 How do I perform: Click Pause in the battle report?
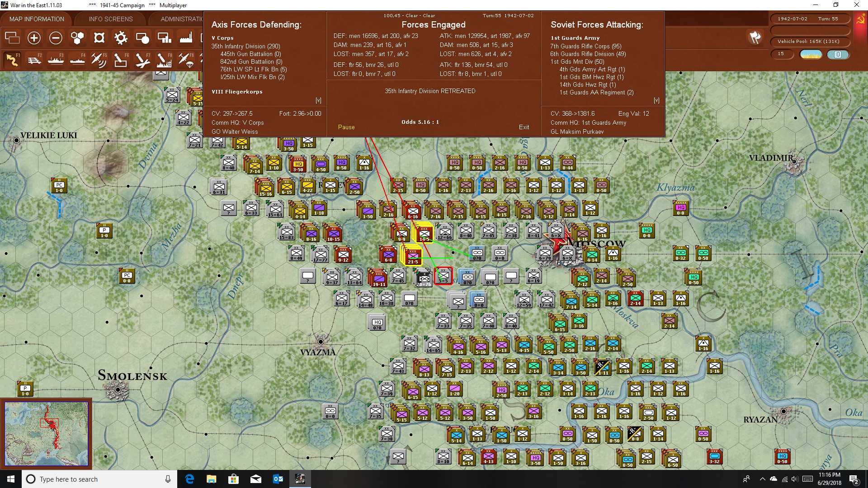tap(346, 127)
